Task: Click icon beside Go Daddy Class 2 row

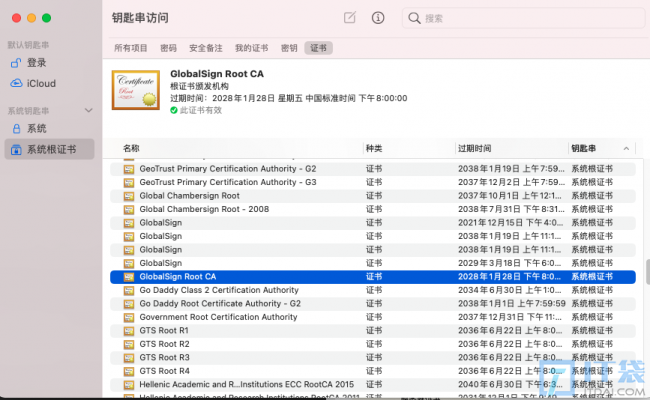Action: click(x=129, y=290)
